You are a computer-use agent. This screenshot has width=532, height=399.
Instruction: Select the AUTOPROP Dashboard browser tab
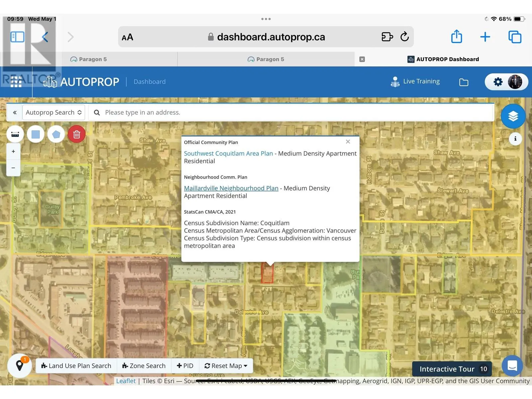[x=443, y=59]
